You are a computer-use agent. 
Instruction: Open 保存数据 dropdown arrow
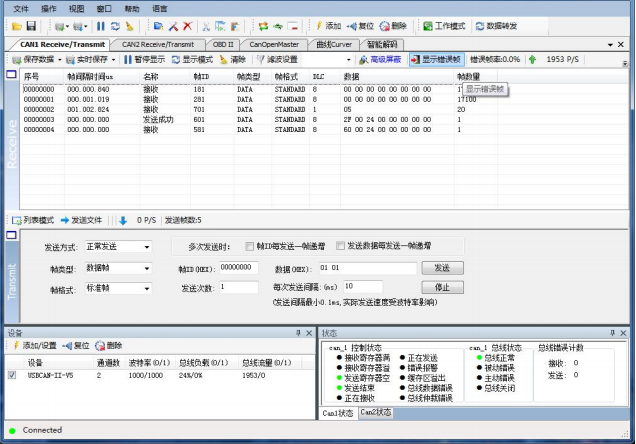point(60,60)
